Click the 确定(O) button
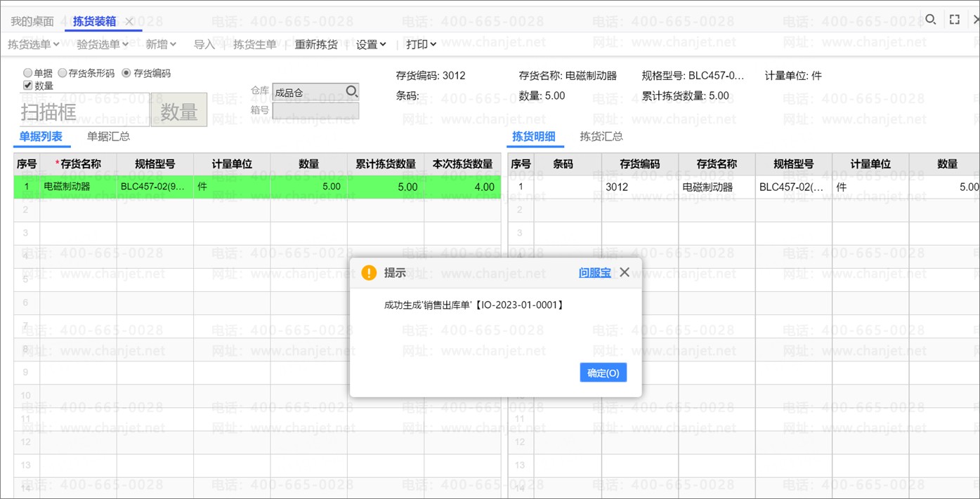 [x=603, y=373]
